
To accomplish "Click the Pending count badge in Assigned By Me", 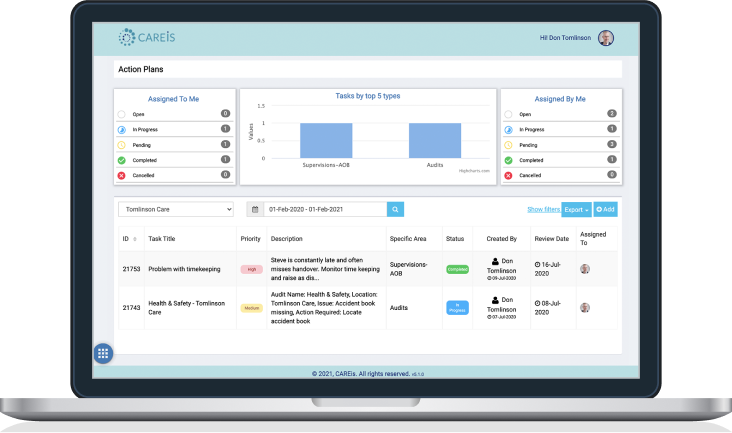I will (612, 144).
